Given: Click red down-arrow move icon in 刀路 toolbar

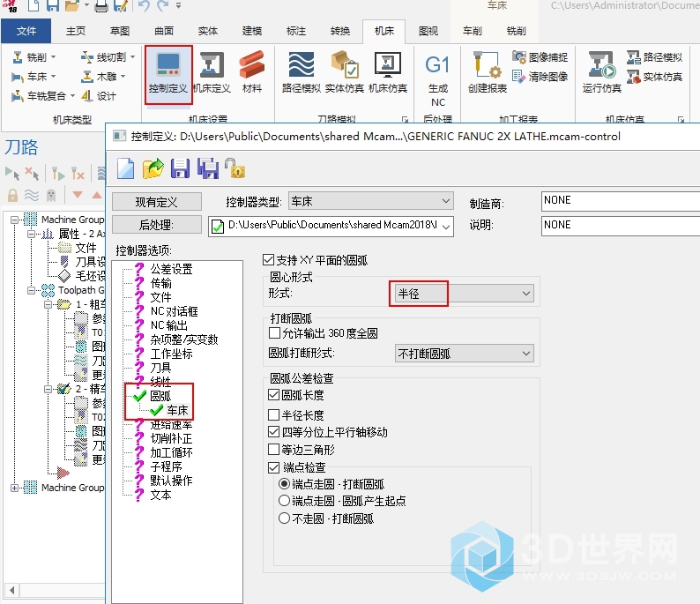Looking at the screenshot, I should [78, 195].
